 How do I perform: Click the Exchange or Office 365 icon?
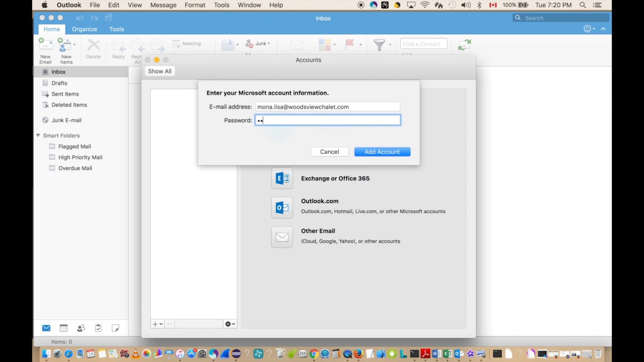pyautogui.click(x=282, y=178)
